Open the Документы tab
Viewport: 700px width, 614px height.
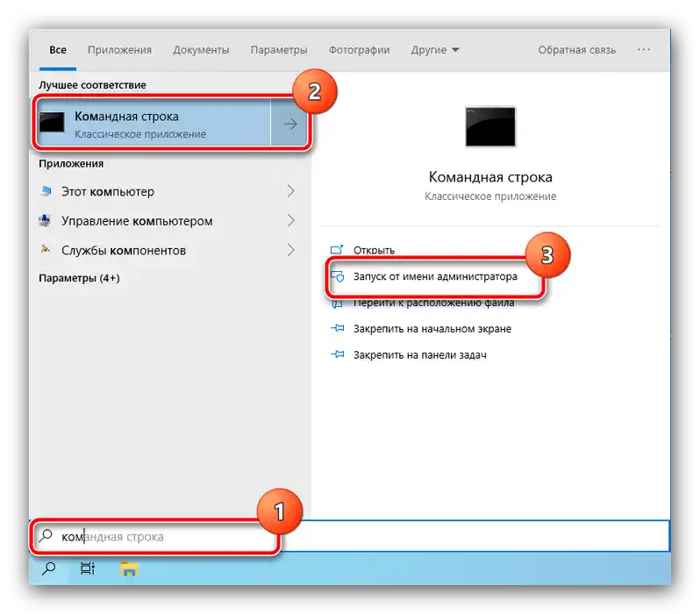click(202, 50)
